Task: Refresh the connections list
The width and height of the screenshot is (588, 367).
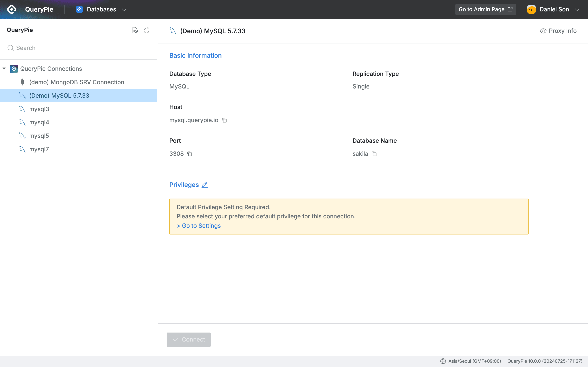Action: pos(146,30)
